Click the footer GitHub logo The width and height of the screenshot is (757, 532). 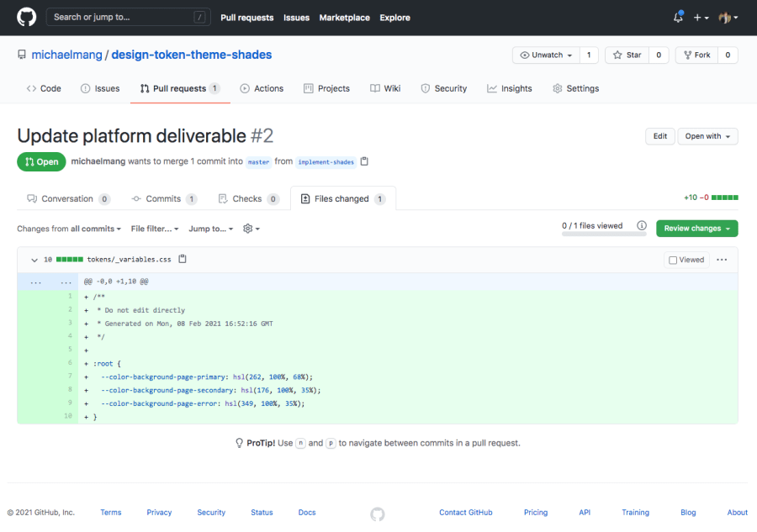378,514
